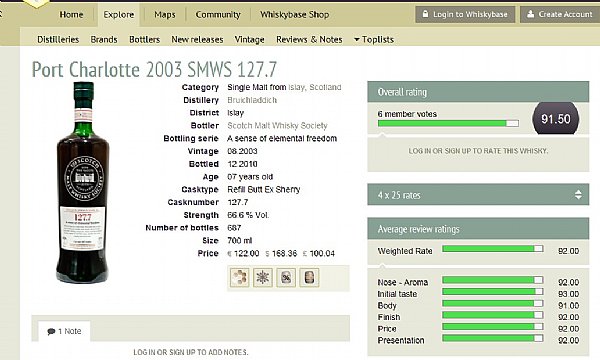Screen dimensions: 600x360
Task: Click the speech bubble icon beside 1 Note
Action: pyautogui.click(x=51, y=331)
